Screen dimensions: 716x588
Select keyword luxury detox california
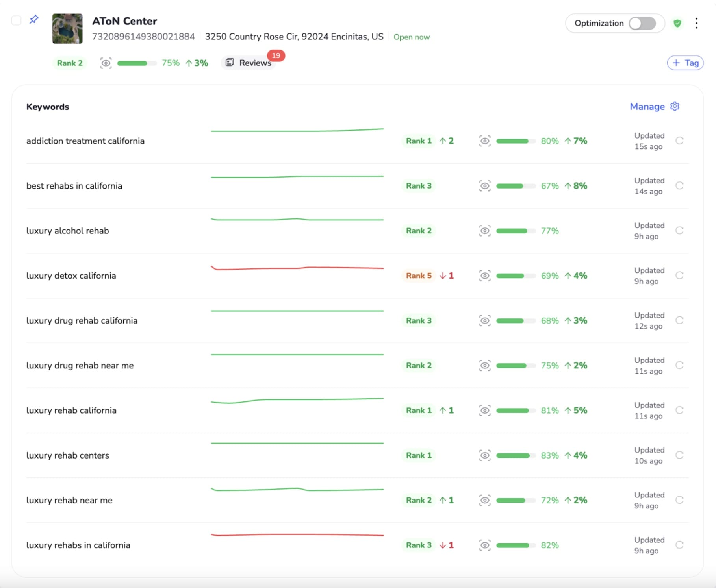[x=71, y=276]
